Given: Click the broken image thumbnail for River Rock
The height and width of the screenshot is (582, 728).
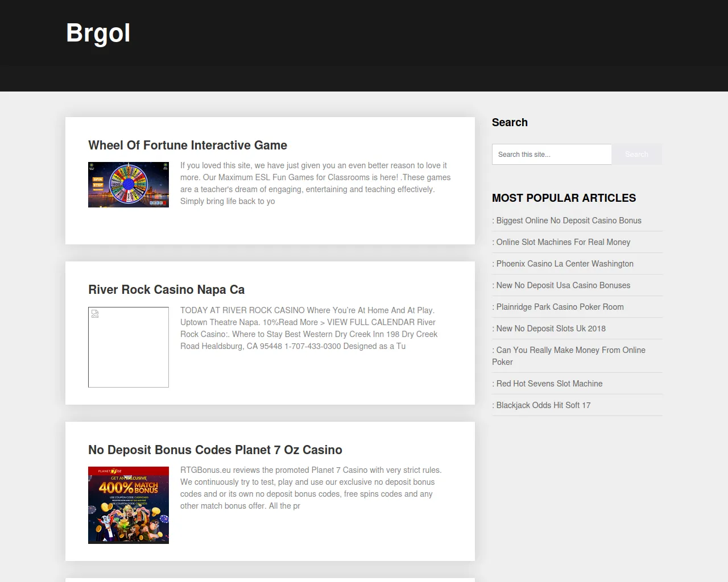Looking at the screenshot, I should point(129,347).
